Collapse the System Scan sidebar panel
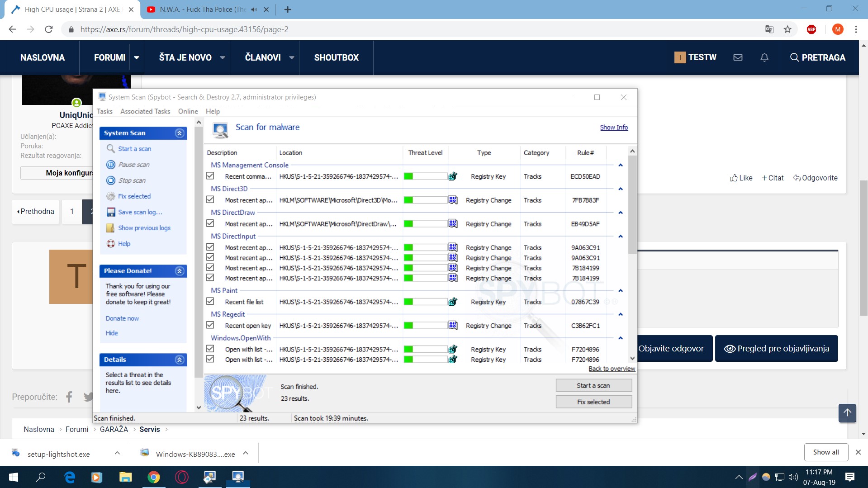The image size is (868, 488). (180, 133)
